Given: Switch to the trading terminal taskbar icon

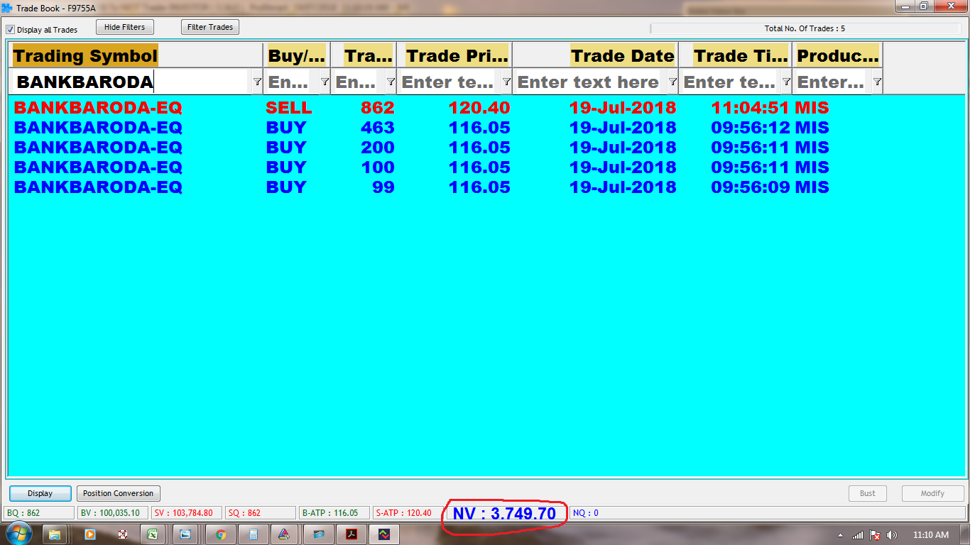Looking at the screenshot, I should pyautogui.click(x=383, y=534).
